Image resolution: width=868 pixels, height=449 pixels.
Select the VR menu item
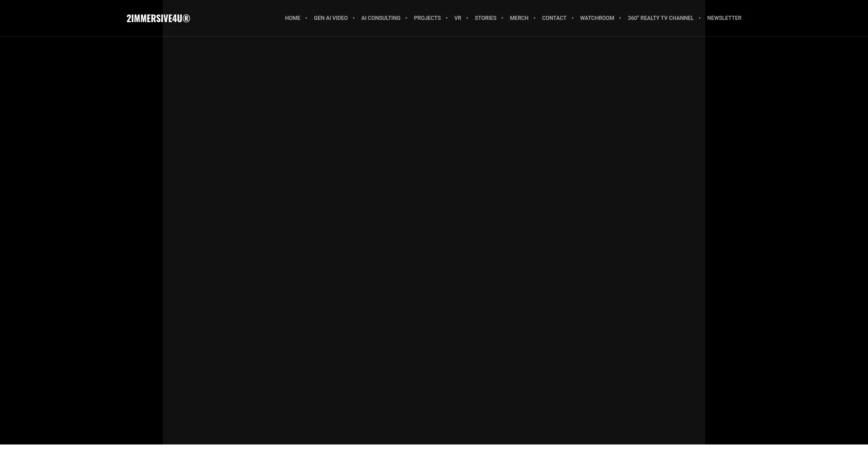tap(458, 18)
